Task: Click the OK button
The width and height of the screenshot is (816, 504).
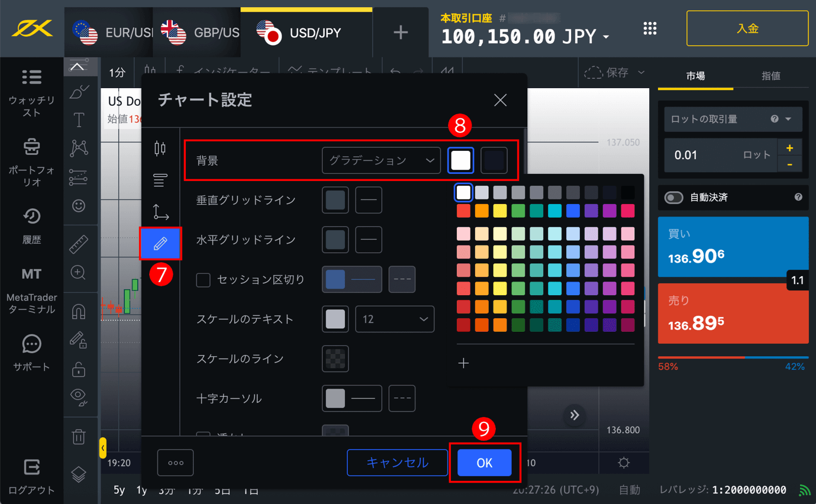Action: (x=485, y=463)
